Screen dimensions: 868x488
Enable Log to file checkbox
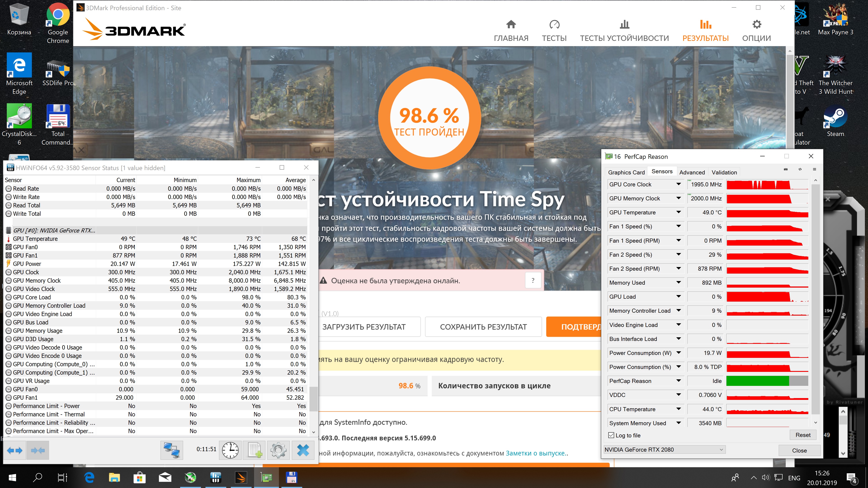point(611,435)
